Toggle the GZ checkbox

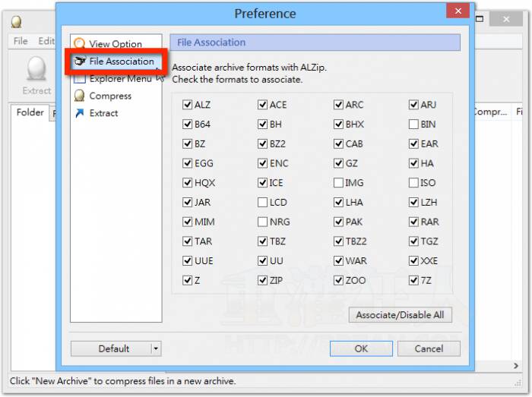[338, 163]
